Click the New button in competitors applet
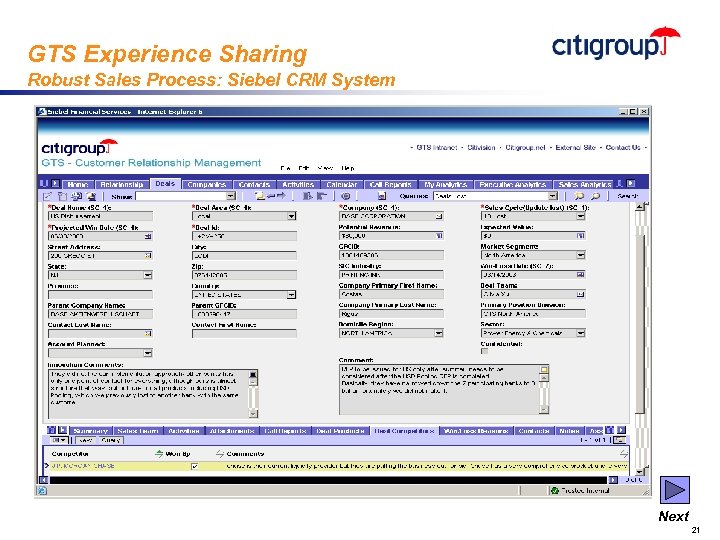720x540 pixels. coord(86,440)
